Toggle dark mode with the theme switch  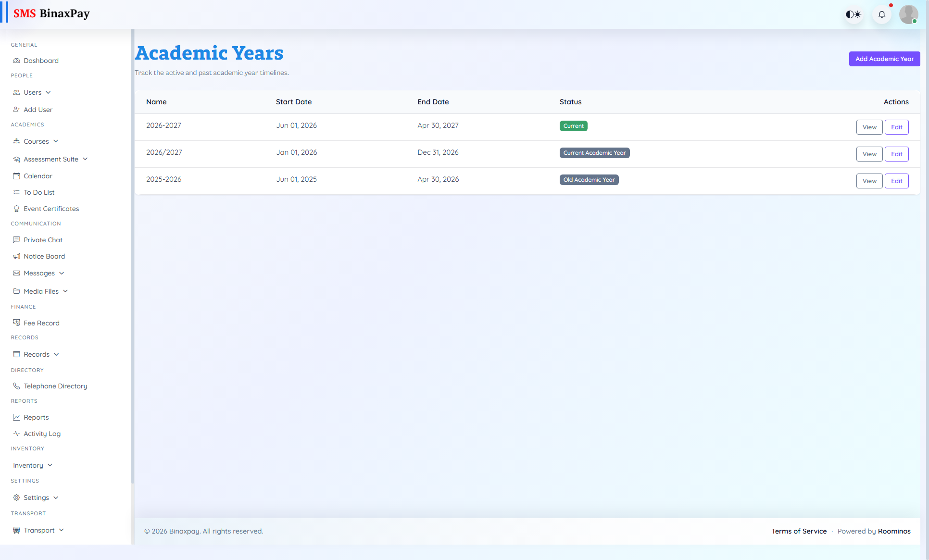854,14
